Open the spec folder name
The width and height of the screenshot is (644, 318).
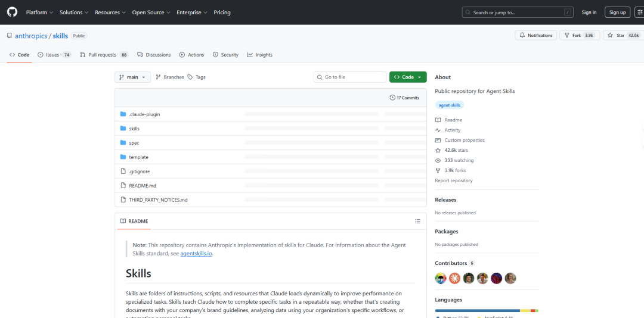point(134,143)
